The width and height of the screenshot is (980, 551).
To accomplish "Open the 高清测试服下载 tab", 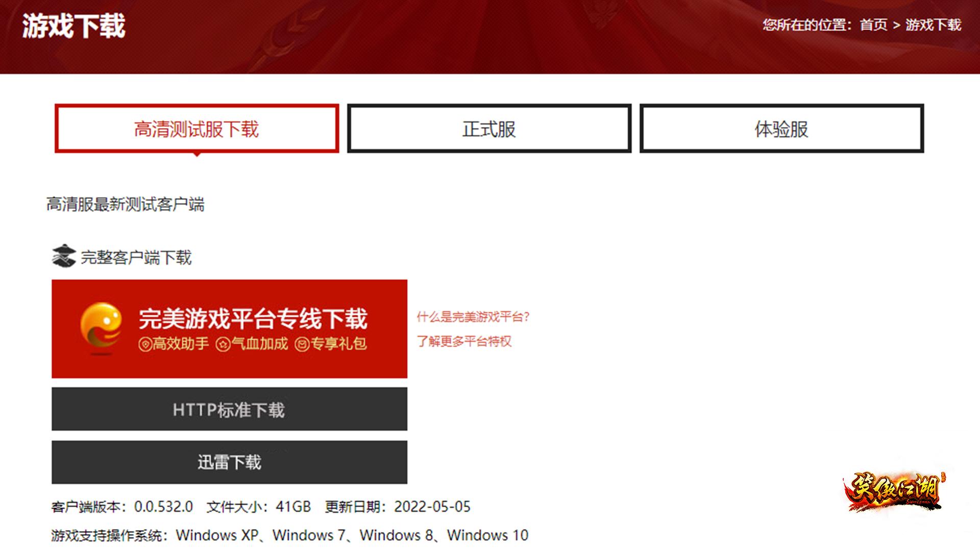I will click(x=197, y=129).
